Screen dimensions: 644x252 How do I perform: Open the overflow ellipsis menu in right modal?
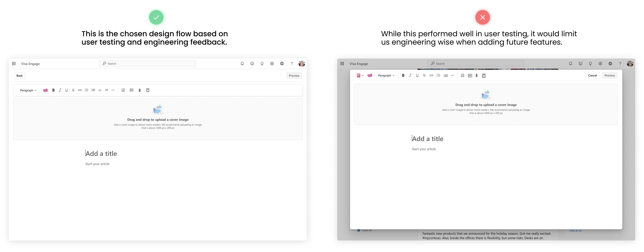(452, 75)
